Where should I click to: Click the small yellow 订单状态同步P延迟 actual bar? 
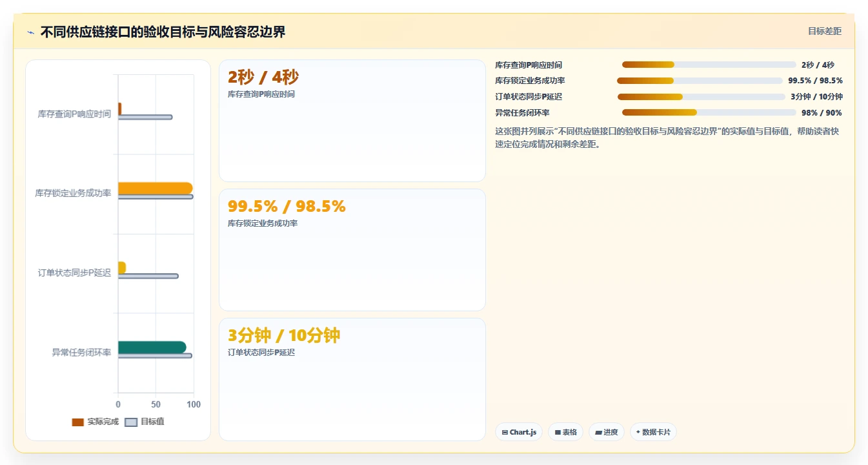click(x=121, y=267)
